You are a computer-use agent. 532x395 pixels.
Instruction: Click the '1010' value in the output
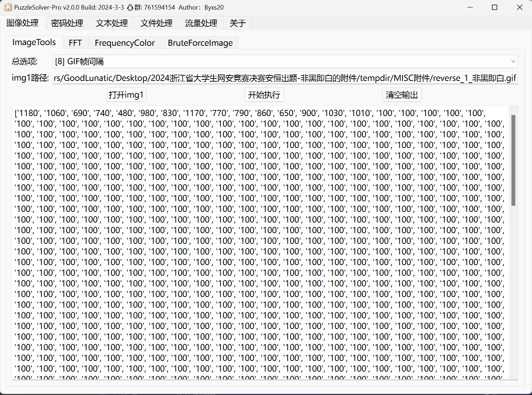coord(360,113)
